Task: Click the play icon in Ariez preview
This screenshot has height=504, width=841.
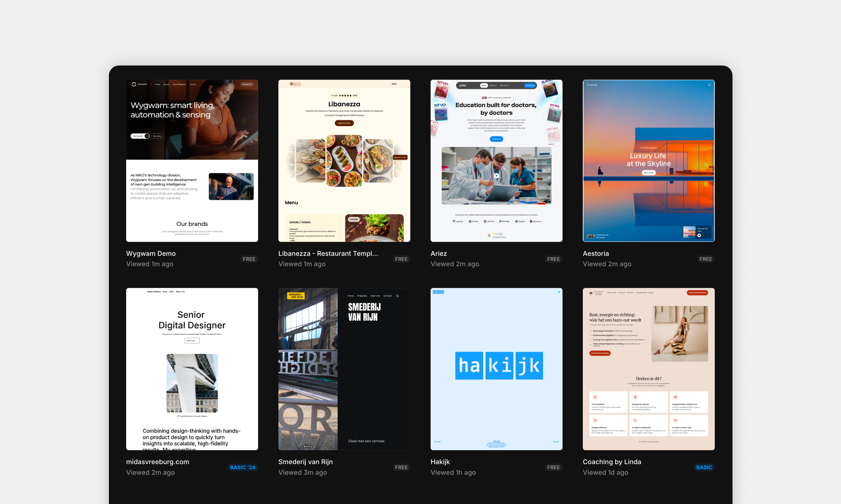Action: (496, 176)
